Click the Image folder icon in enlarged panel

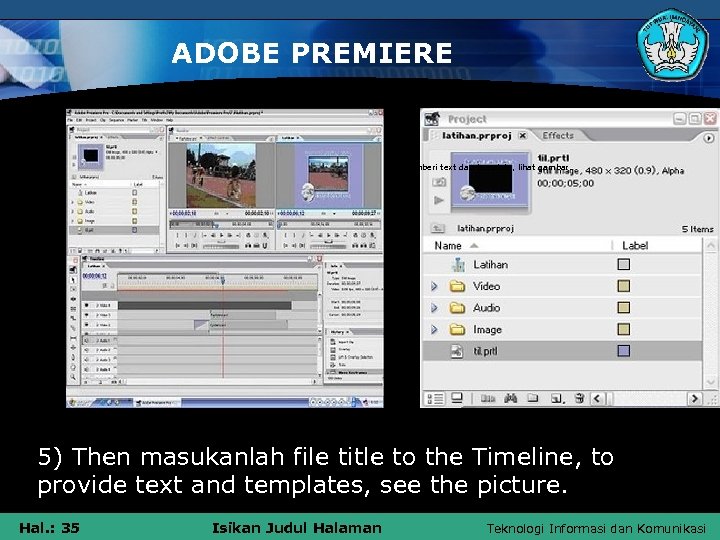(x=457, y=329)
